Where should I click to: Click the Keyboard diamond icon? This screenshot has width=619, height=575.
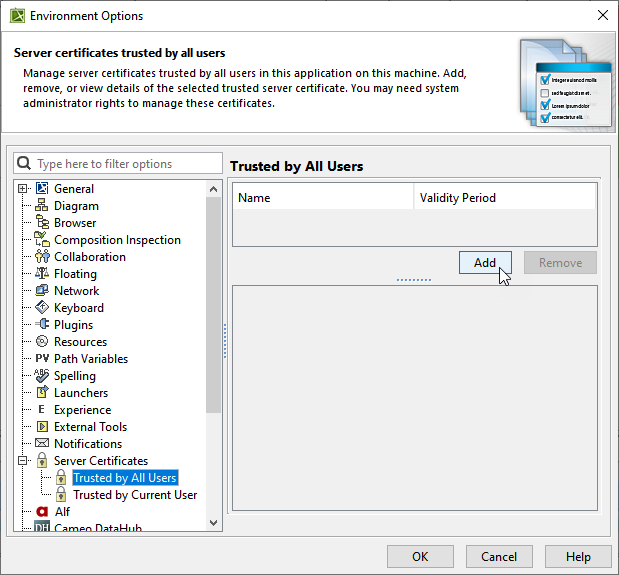point(42,307)
